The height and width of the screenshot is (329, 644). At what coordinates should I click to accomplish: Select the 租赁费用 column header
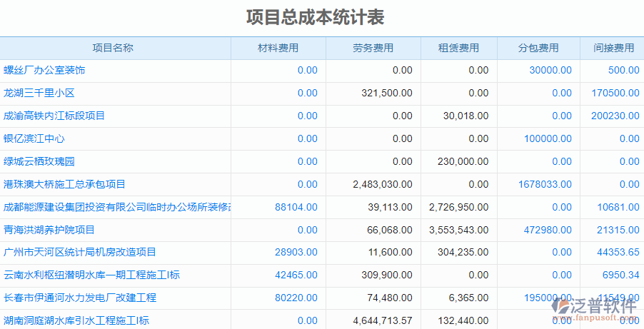pyautogui.click(x=458, y=48)
